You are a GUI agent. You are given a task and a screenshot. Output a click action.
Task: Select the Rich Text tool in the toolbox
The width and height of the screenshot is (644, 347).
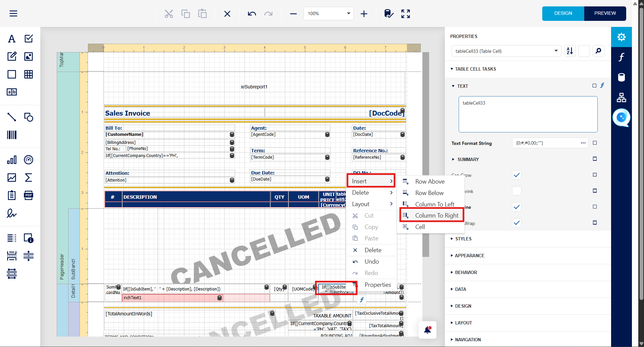tap(12, 56)
